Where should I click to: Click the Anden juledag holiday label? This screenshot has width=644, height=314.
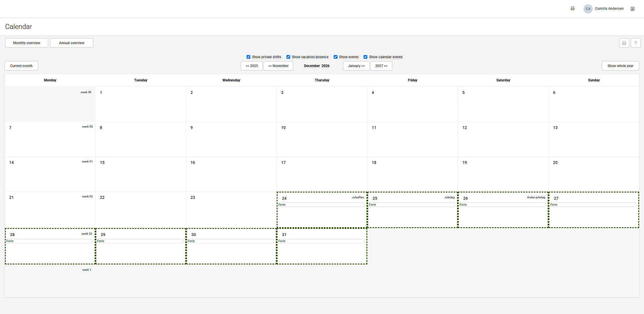click(536, 197)
